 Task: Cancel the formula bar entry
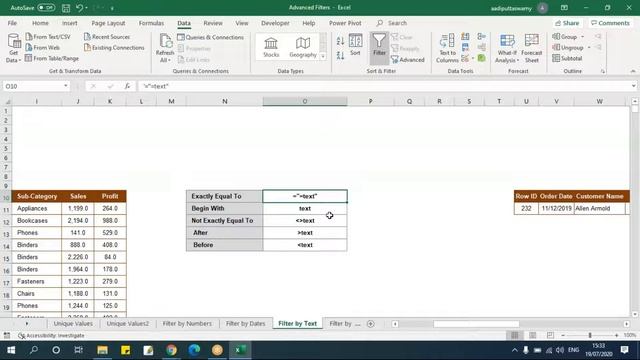93,86
